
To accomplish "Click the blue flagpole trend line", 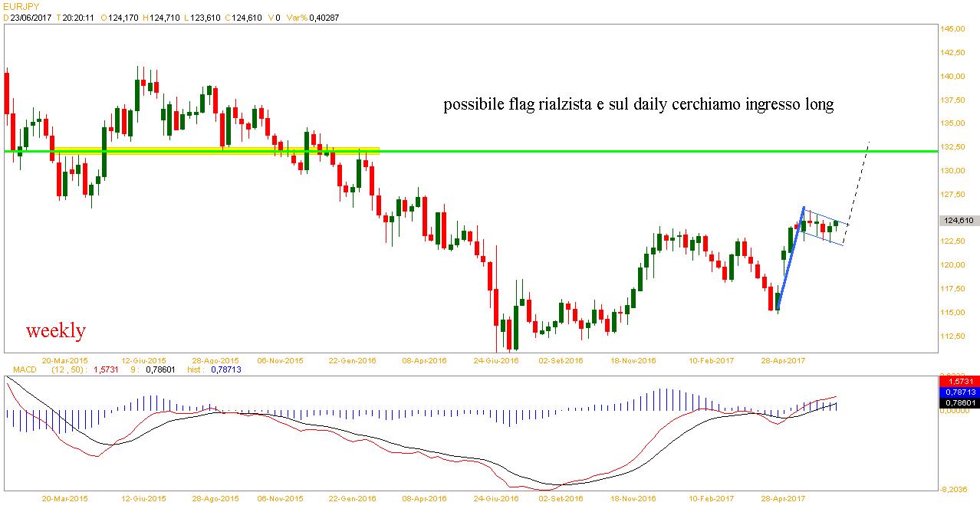I will pyautogui.click(x=791, y=259).
